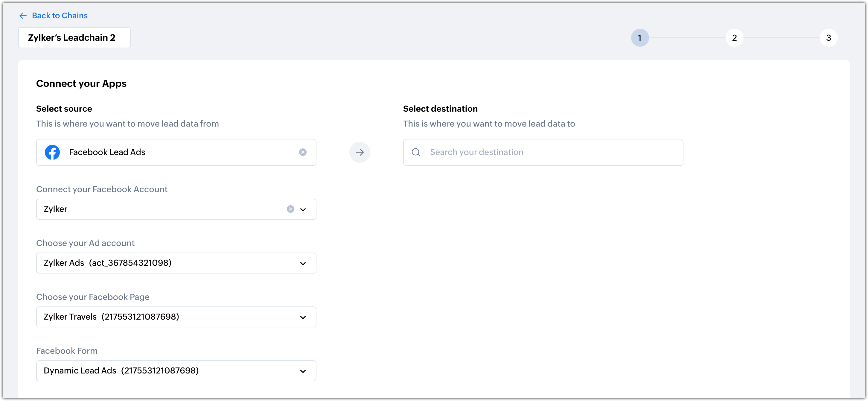Click the Back to Chains link
The width and height of the screenshot is (868, 401).
point(60,16)
